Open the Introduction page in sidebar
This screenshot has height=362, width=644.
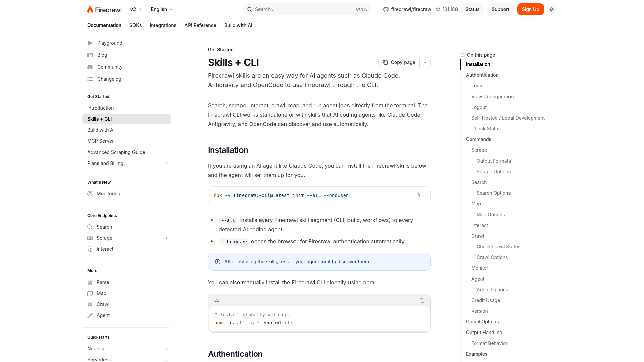pos(100,108)
